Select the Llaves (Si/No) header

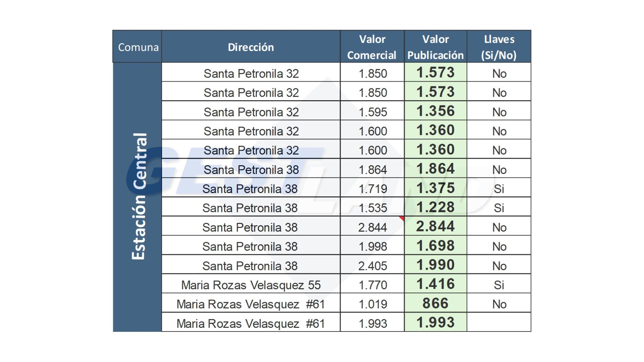click(x=499, y=47)
